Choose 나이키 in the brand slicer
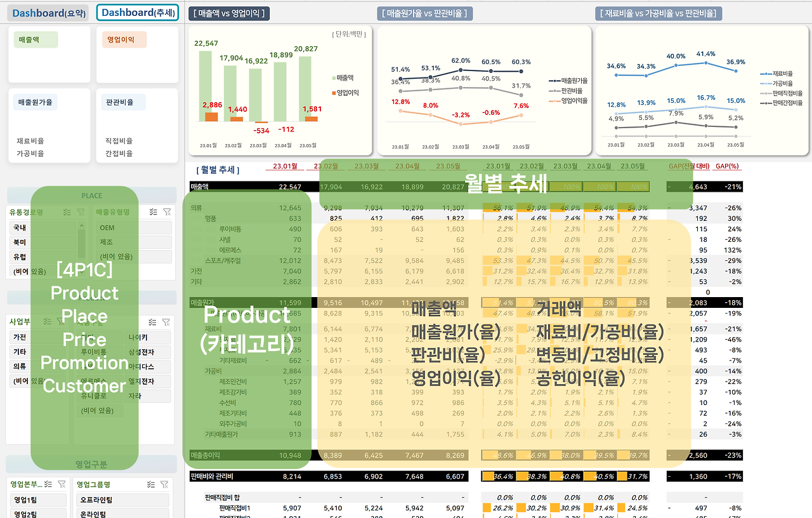Screen dimensions: 812x518 [148, 337]
